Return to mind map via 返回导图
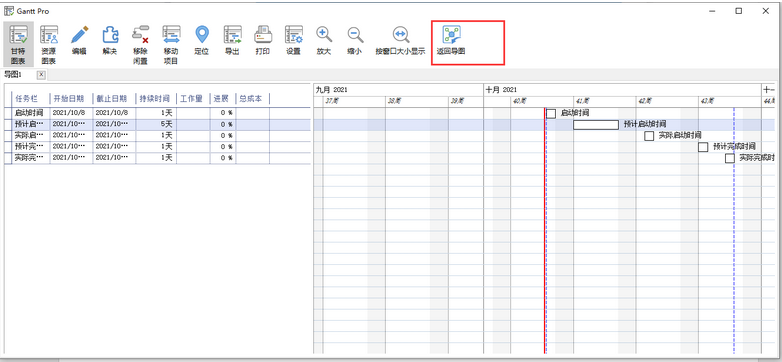 [x=451, y=40]
